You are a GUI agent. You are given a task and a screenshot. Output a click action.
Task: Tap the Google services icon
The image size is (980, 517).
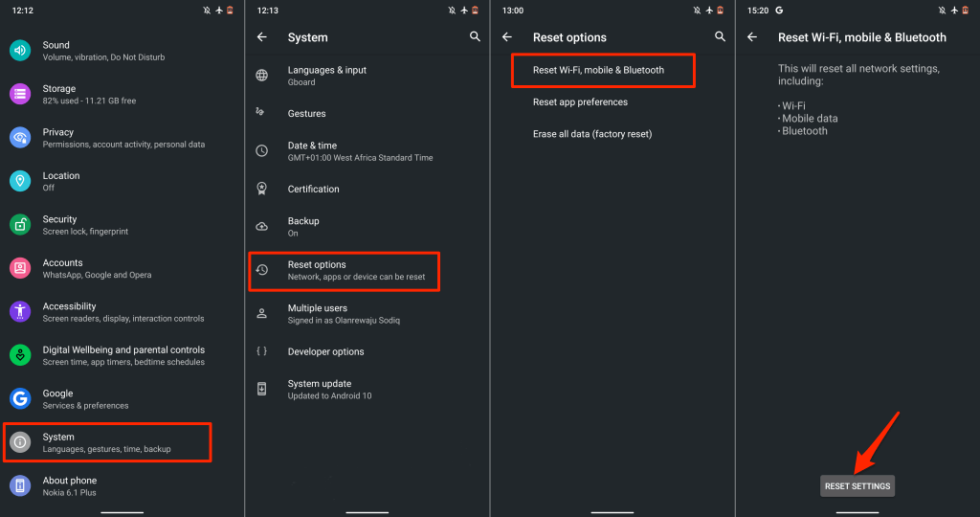(x=20, y=399)
